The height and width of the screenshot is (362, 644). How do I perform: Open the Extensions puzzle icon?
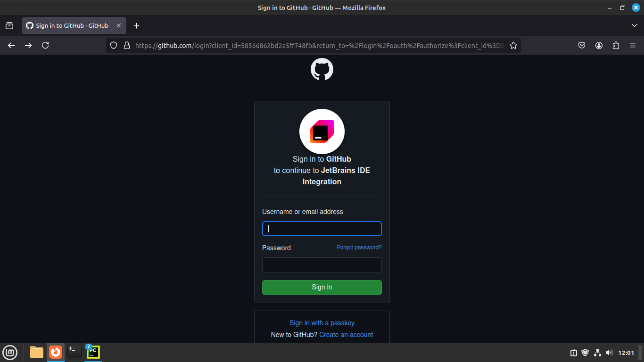(x=616, y=45)
